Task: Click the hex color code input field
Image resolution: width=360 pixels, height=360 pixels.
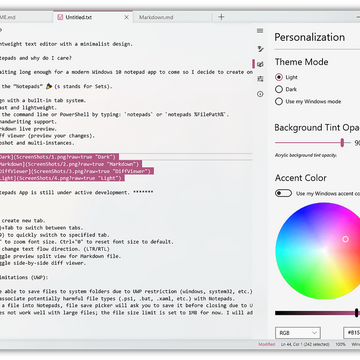Action: click(352, 333)
